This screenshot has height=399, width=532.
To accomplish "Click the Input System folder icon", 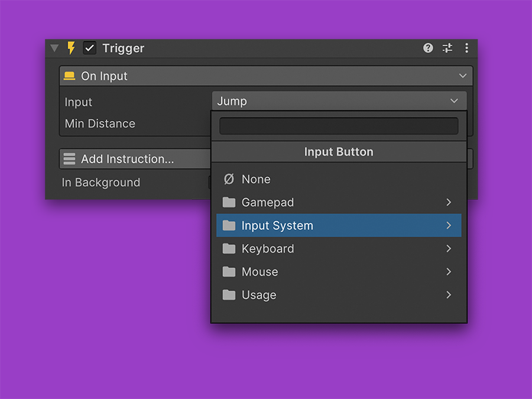I will pyautogui.click(x=229, y=225).
